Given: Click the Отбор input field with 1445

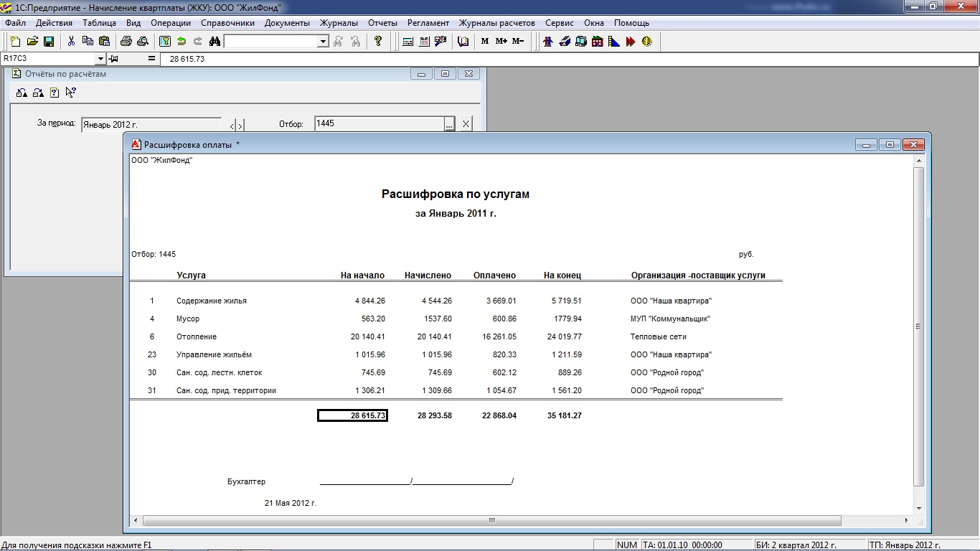Looking at the screenshot, I should pyautogui.click(x=379, y=123).
